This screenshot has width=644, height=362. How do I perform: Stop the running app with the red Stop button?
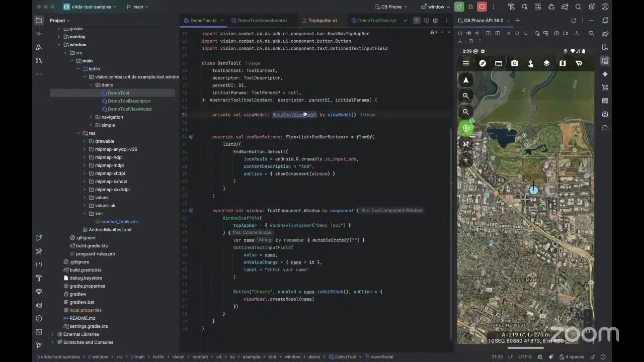point(482,7)
